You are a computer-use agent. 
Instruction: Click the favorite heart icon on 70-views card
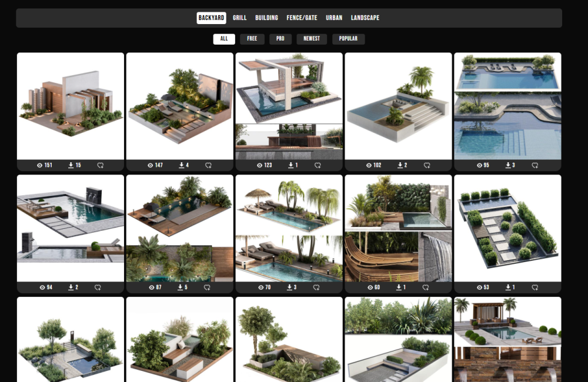(316, 287)
